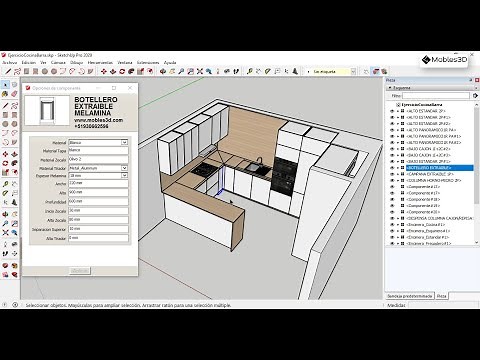Expand the CAMPANA EXTRAIBLE 1P node

(398, 174)
